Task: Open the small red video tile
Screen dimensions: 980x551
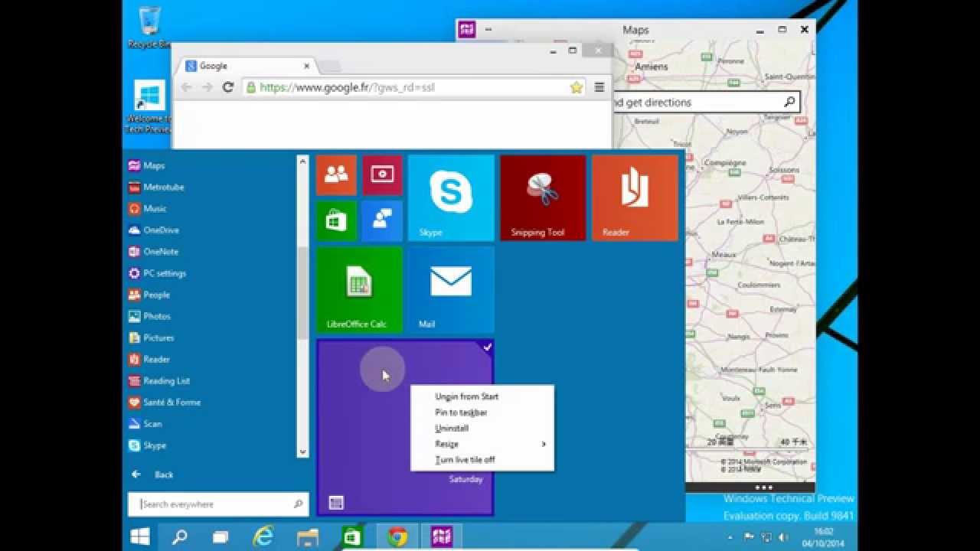Action: pos(382,174)
